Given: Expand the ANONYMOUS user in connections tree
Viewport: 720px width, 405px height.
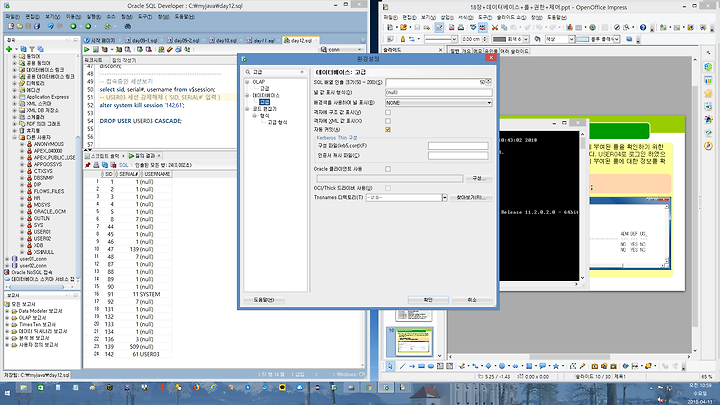Looking at the screenshot, I should pyautogui.click(x=22, y=144).
